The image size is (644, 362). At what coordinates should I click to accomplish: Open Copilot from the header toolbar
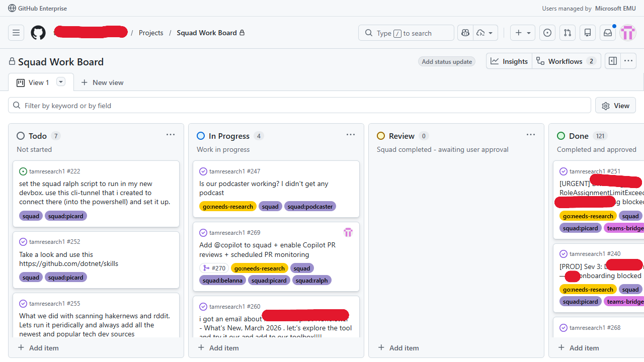click(465, 32)
